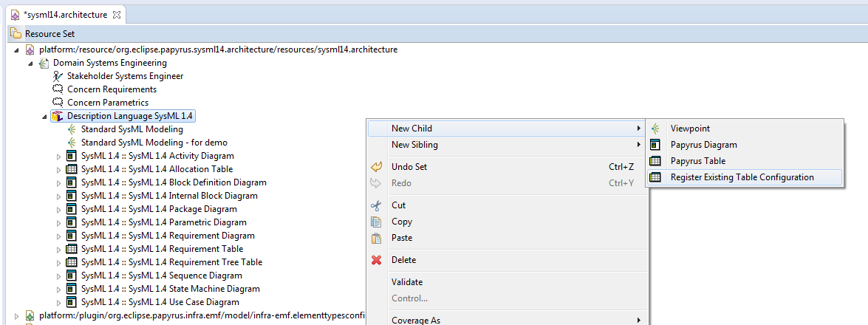Image resolution: width=868 pixels, height=325 pixels.
Task: Click the Papyrus Table icon in the submenu
Action: coord(655,161)
